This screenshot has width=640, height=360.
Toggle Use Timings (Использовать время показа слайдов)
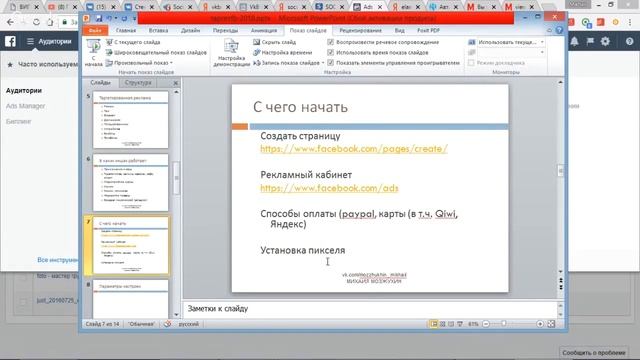[x=331, y=52]
